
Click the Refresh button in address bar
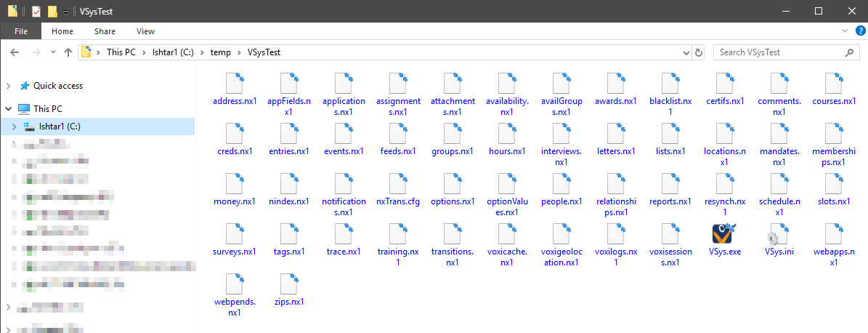click(x=699, y=52)
